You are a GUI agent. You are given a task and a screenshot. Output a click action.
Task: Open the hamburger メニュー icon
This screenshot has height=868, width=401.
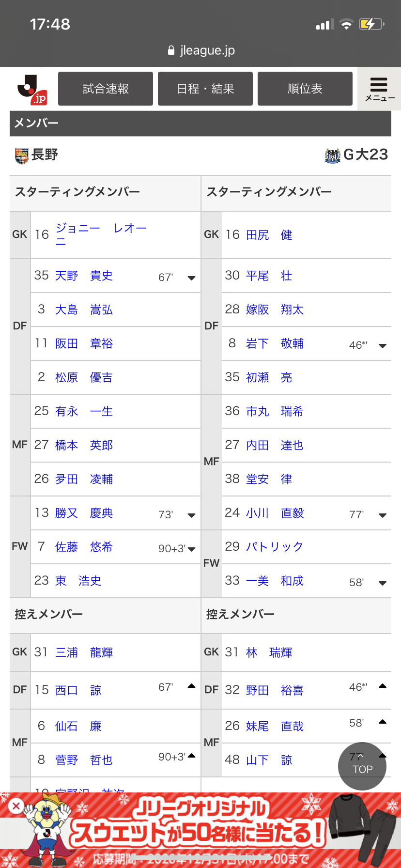coord(379,89)
